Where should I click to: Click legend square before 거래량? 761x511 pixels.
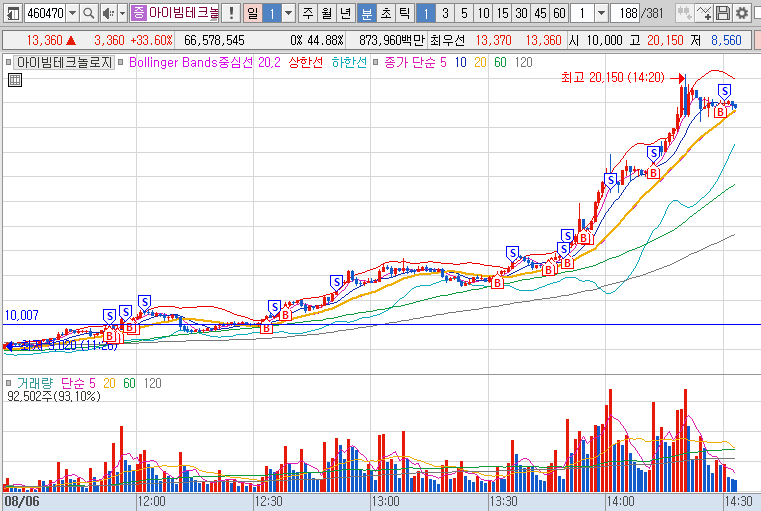click(x=8, y=383)
